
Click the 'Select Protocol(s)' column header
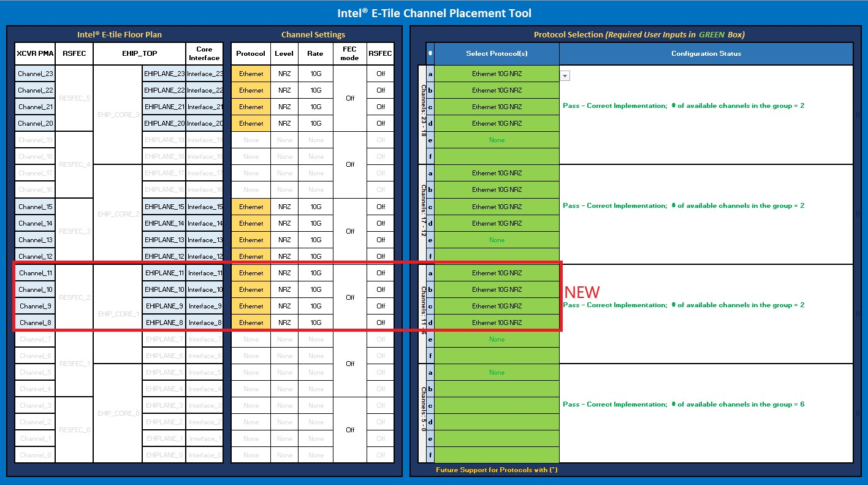pyautogui.click(x=497, y=53)
